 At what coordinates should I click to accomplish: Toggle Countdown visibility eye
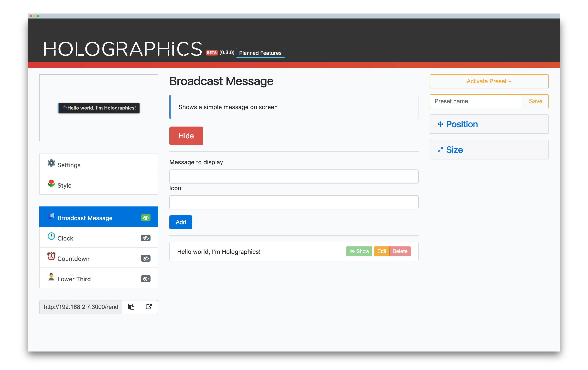(x=146, y=258)
